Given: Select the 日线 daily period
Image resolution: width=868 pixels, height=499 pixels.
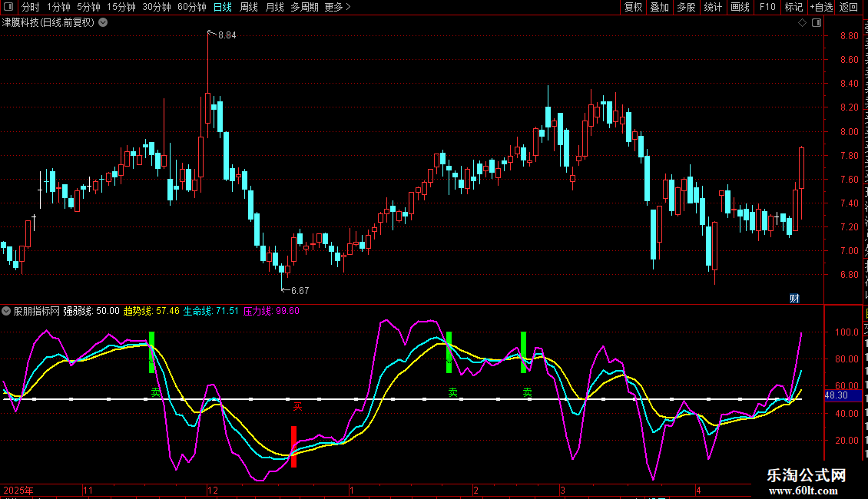Looking at the screenshot, I should [x=223, y=7].
